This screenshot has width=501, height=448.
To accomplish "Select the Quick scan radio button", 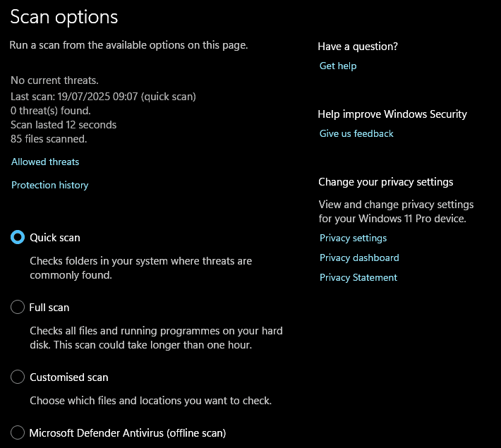I will 18,237.
